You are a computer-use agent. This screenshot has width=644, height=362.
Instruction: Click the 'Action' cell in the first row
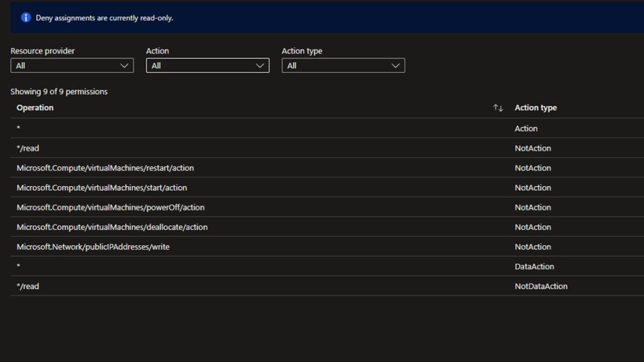pos(526,128)
